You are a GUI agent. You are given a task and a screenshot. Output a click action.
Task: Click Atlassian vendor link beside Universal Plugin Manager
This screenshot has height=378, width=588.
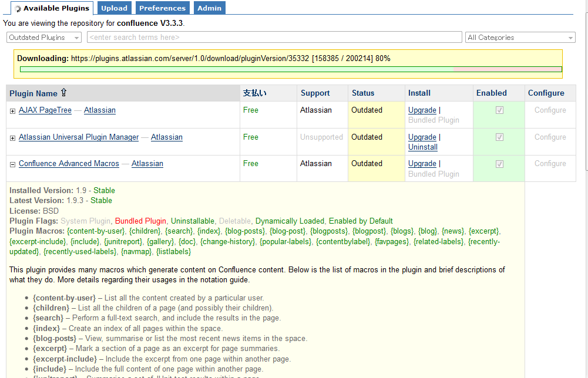[166, 137]
